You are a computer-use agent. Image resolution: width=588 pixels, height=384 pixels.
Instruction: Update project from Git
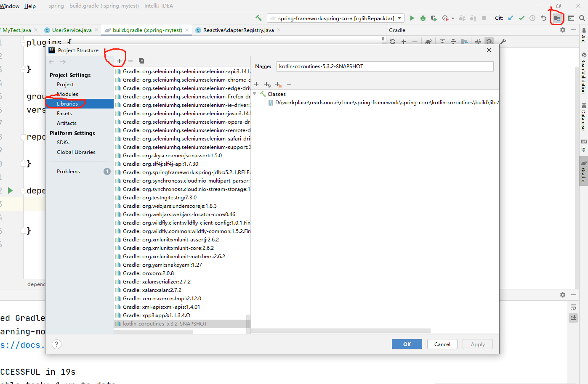click(x=511, y=18)
